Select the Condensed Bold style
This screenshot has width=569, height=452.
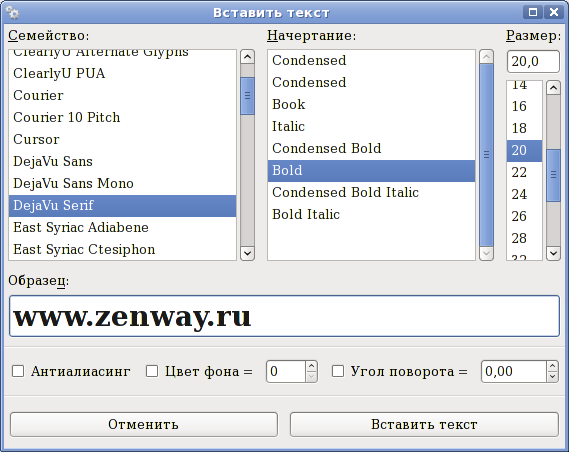pyautogui.click(x=371, y=148)
